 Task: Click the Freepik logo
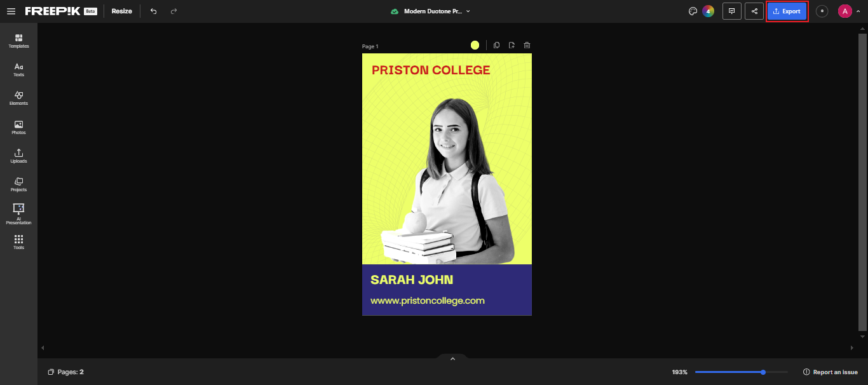tap(53, 11)
